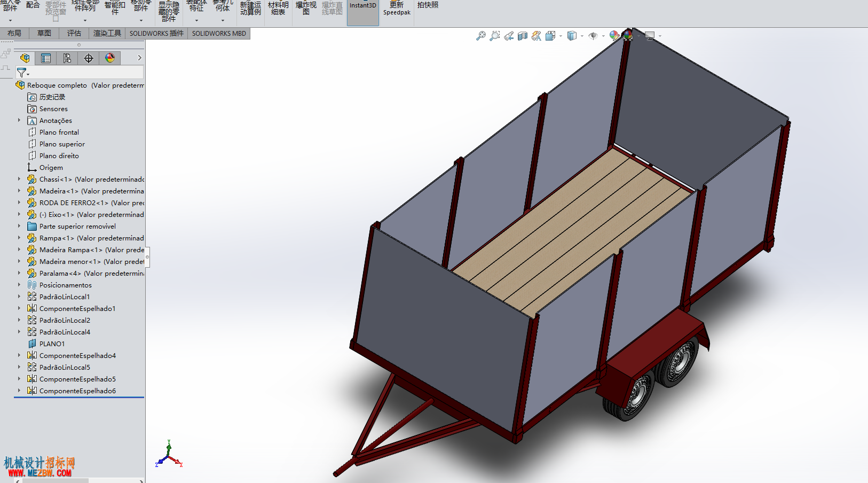Select Plano frontal plane
868x483 pixels.
[x=59, y=132]
